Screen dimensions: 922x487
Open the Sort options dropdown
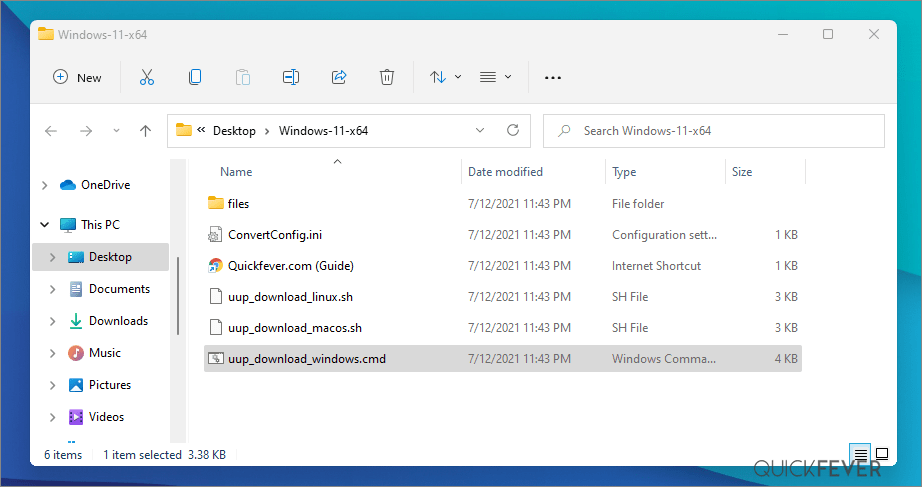(x=445, y=77)
